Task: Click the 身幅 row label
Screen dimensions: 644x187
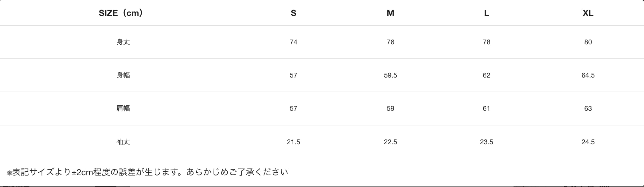Action: 123,75
